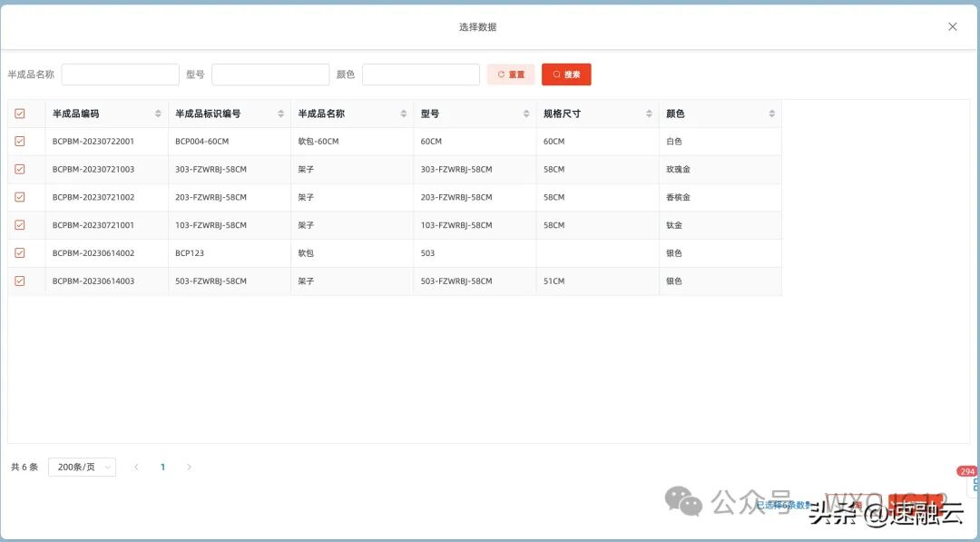
Task: Uncheck row BCPBM-20230722001
Action: tap(20, 142)
